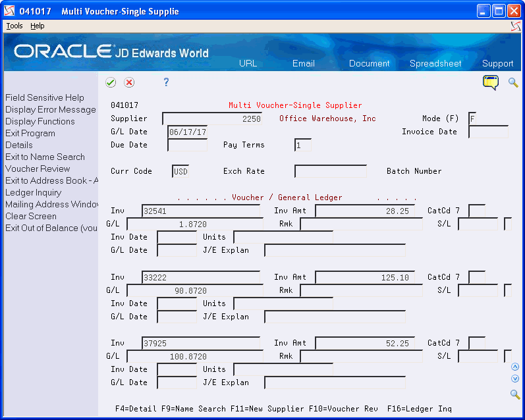Choose Exit Program

(30, 133)
